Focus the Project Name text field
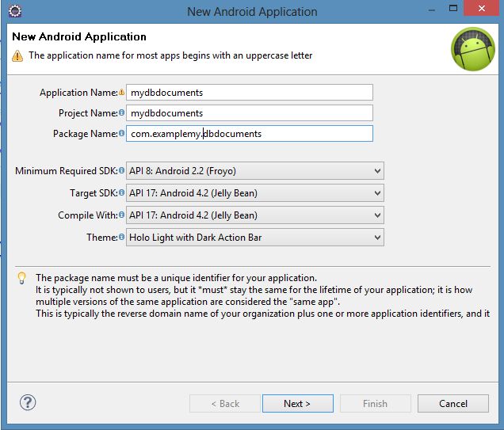504x430 pixels. pos(249,113)
